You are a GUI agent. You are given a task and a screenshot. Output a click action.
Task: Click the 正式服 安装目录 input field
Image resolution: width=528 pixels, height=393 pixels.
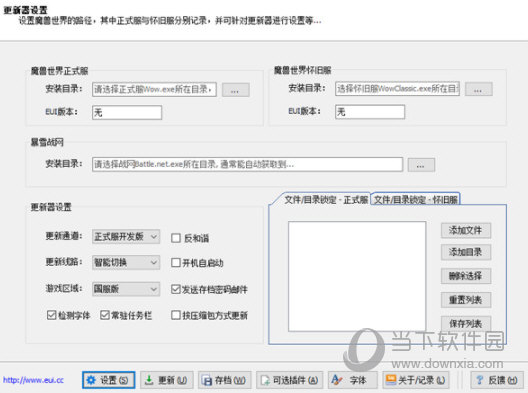[x=154, y=90]
